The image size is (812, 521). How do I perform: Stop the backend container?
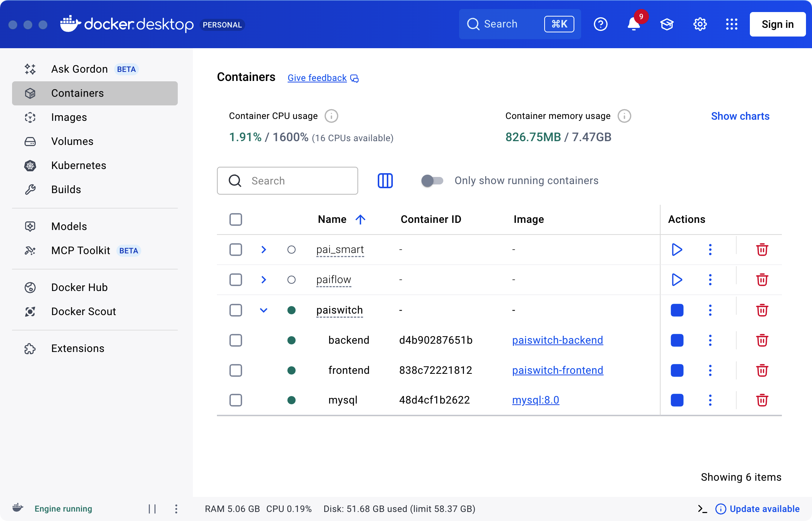pos(677,340)
